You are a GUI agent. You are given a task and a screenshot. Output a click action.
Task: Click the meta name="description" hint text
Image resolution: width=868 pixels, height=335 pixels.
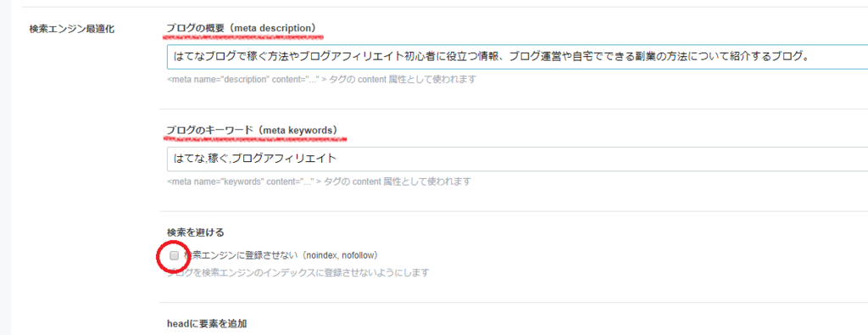(321, 79)
